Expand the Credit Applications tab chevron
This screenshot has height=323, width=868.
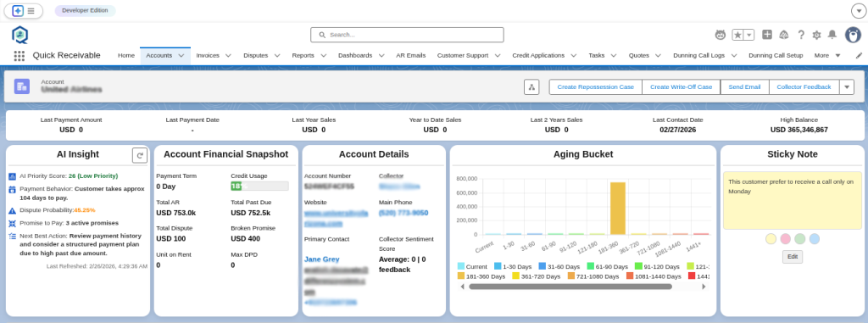point(574,55)
